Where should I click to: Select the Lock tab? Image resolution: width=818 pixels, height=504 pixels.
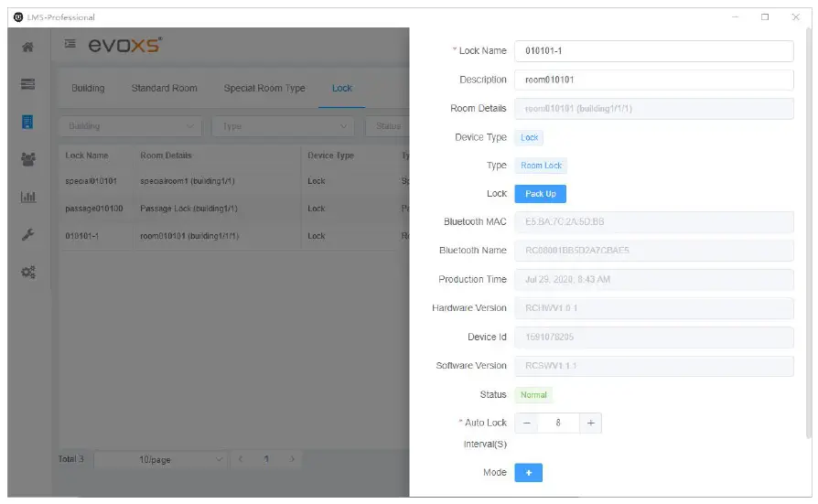(341, 88)
